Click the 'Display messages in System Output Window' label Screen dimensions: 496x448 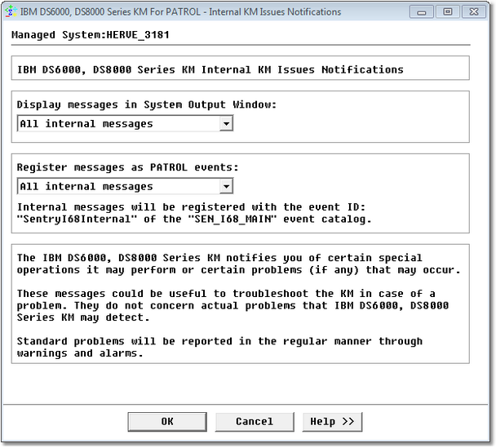tap(147, 105)
